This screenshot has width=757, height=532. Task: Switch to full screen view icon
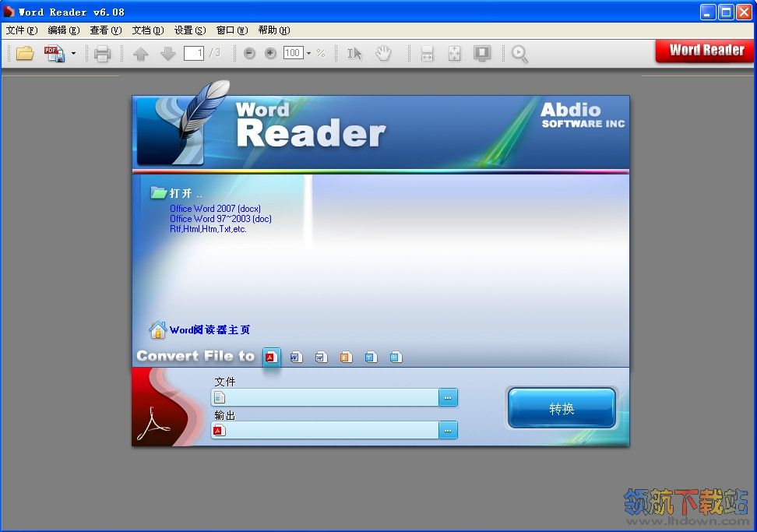(482, 53)
